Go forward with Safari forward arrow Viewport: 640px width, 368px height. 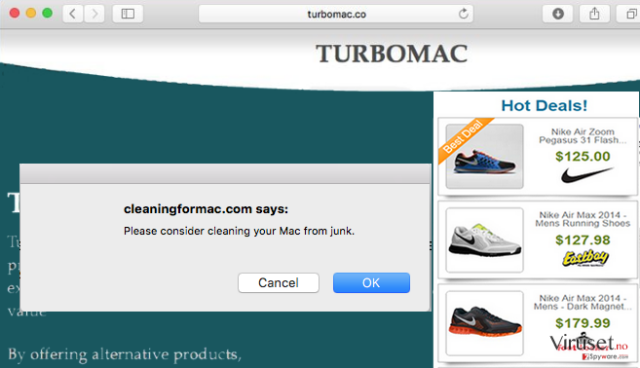coord(94,14)
